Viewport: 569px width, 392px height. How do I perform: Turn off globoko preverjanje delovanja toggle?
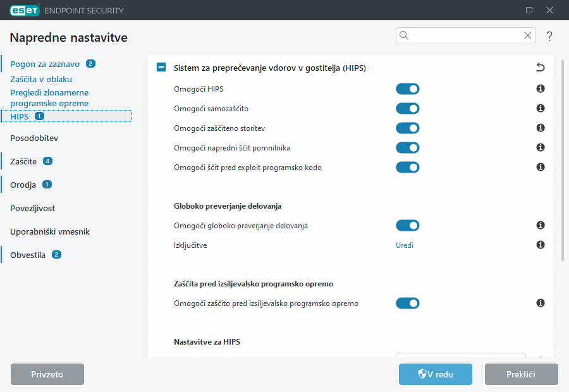click(408, 226)
